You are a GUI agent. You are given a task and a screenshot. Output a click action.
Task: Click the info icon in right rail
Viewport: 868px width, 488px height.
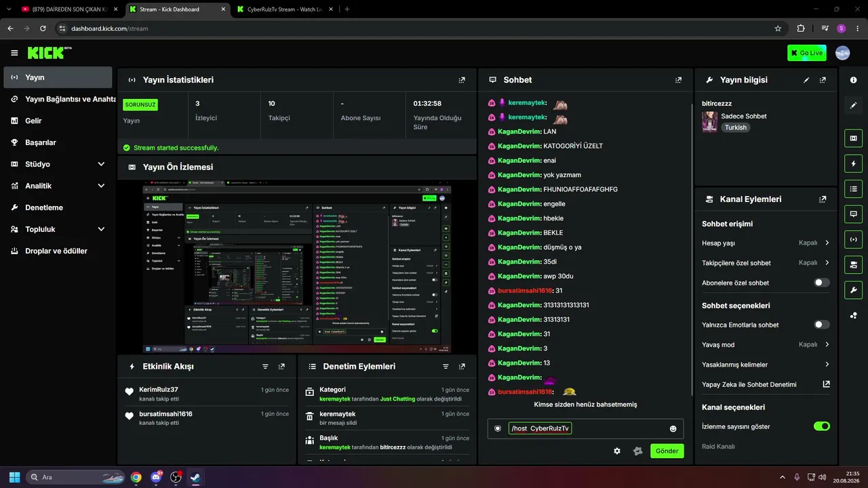point(853,80)
